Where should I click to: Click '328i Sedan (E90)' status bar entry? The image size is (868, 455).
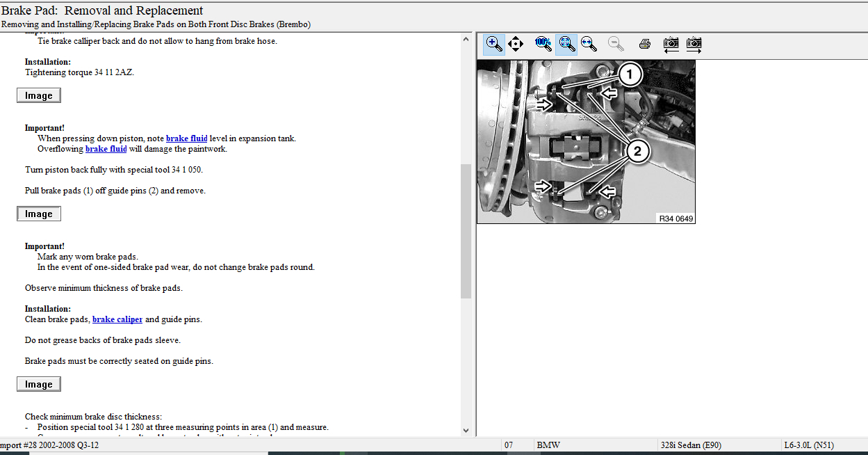689,445
